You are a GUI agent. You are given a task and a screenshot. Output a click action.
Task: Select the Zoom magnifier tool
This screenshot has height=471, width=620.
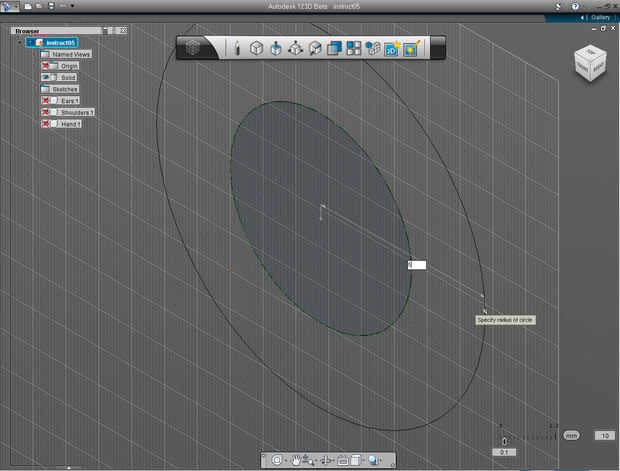(308, 460)
